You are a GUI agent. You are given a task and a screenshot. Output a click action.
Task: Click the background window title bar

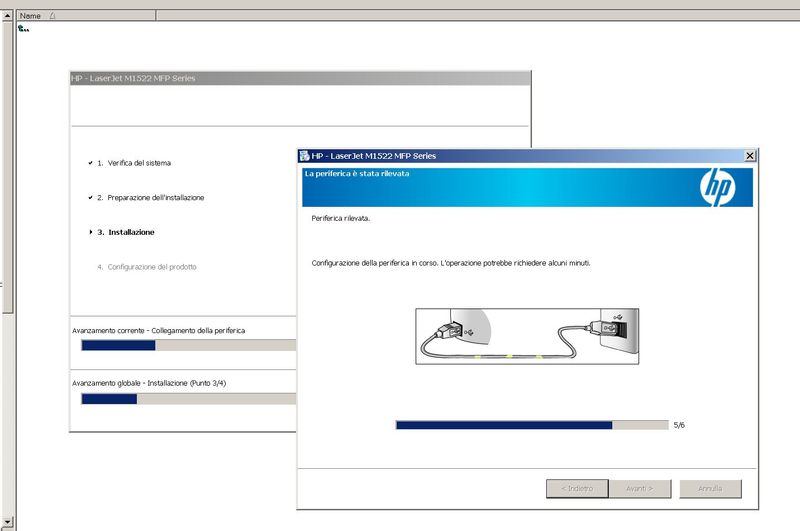click(x=300, y=79)
